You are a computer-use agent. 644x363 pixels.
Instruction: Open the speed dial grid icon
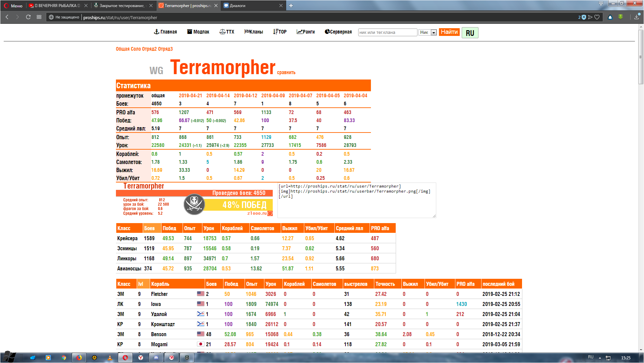39,17
